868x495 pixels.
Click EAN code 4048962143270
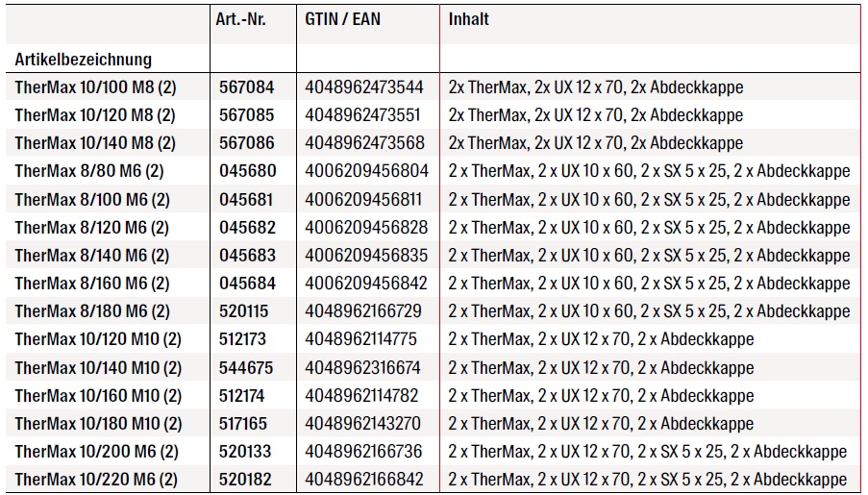[362, 424]
